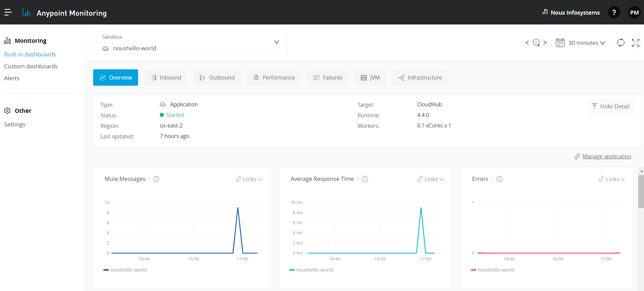
Task: Zoom out the time range
Action: 536,42
